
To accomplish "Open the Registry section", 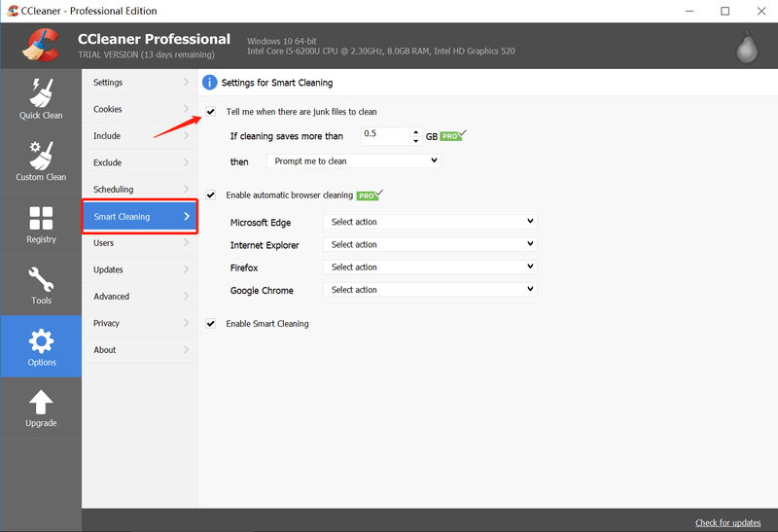I will click(x=41, y=225).
